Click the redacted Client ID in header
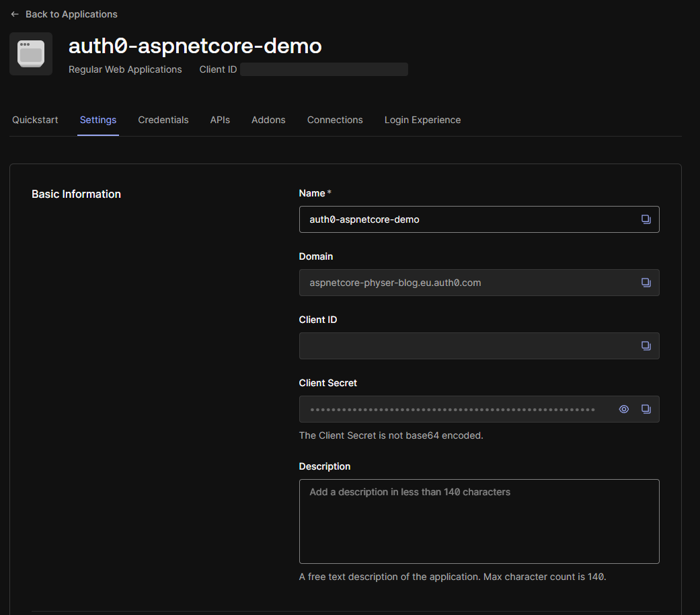700x615 pixels. pos(324,69)
